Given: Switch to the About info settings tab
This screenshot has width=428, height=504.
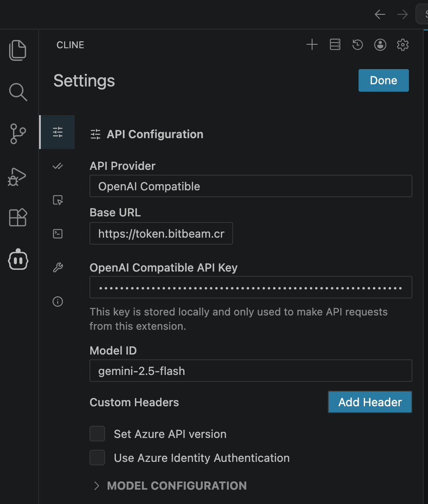Looking at the screenshot, I should click(58, 302).
